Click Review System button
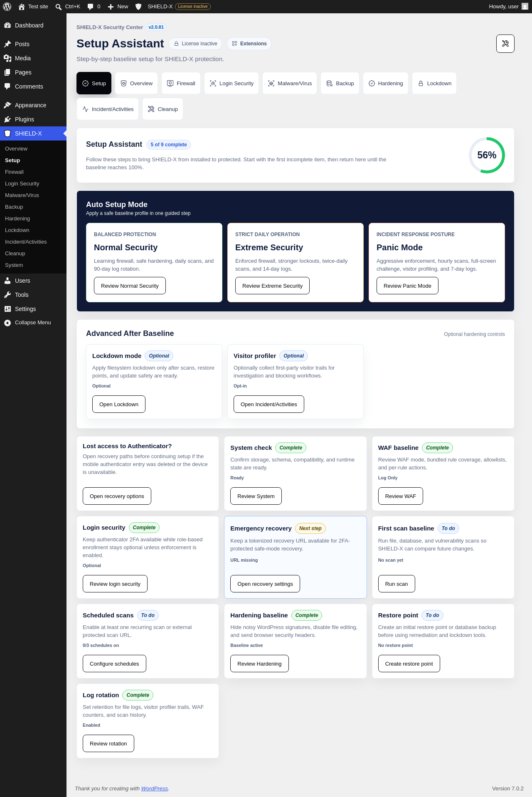Screen dimensions: 532x797 (x=256, y=496)
